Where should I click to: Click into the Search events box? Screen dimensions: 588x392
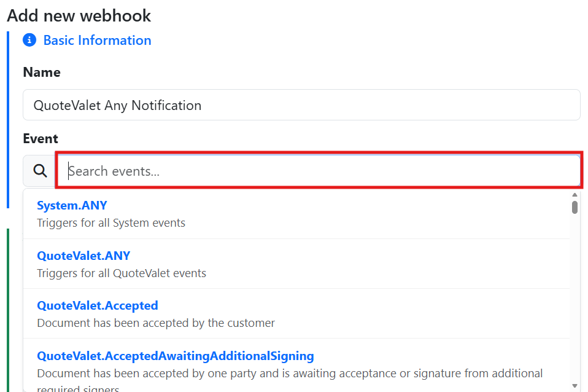coord(319,171)
